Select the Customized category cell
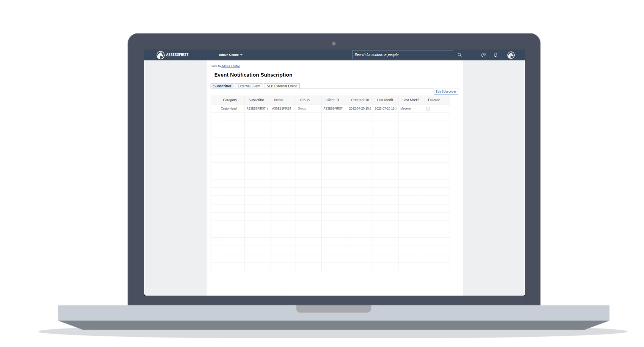Viewport: 644px width, 347px height. [229, 108]
